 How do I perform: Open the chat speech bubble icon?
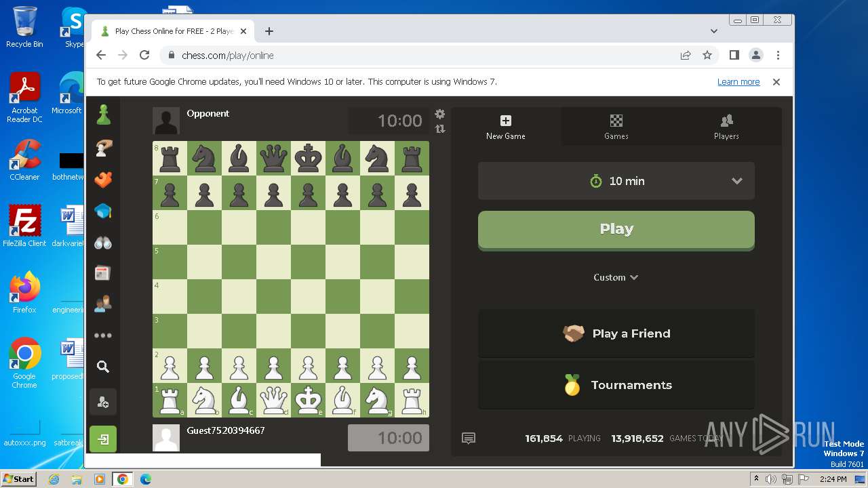click(x=469, y=439)
